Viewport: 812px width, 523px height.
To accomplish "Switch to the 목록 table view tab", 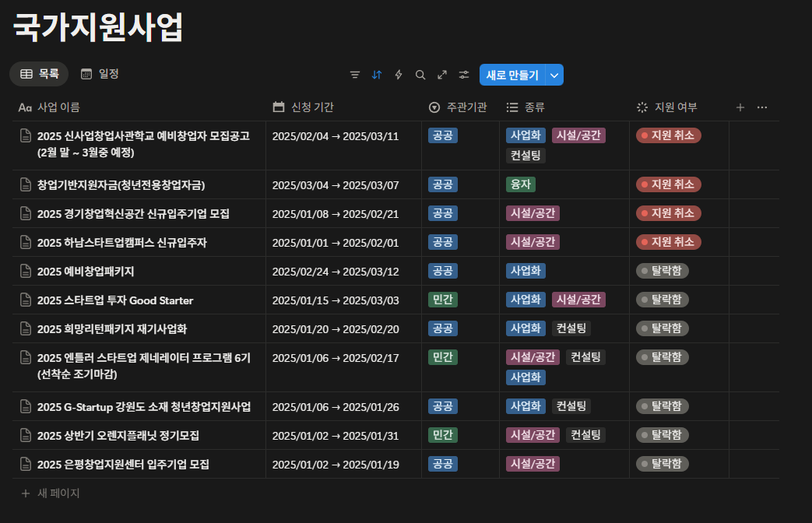I will 39,74.
